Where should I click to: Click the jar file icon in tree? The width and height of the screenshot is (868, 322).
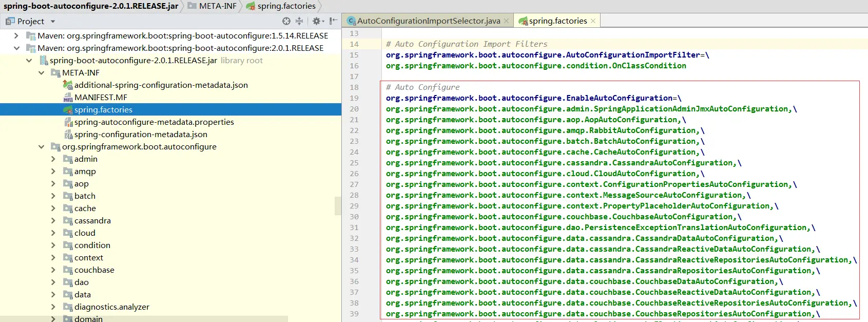point(44,61)
